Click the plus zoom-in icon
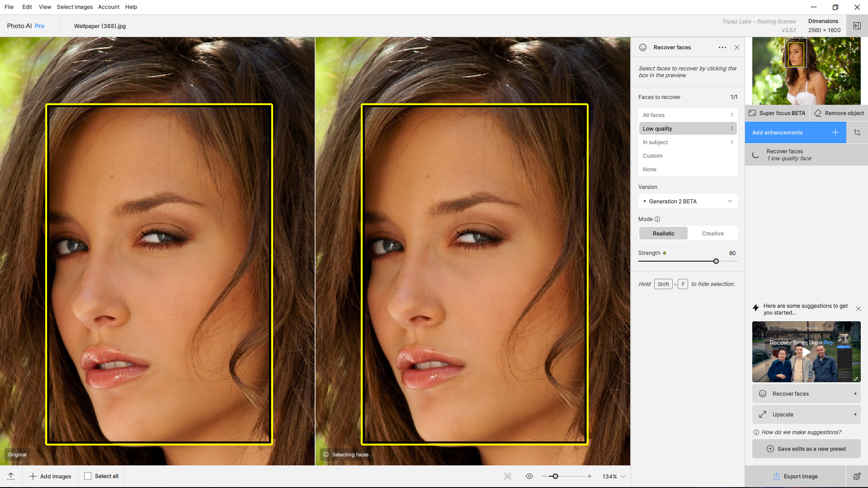This screenshot has width=868, height=488. pos(590,476)
